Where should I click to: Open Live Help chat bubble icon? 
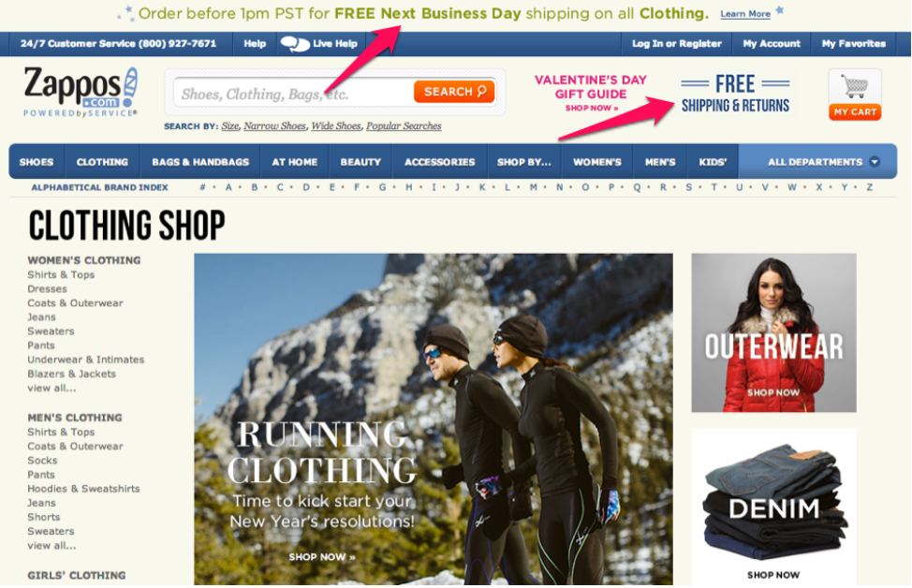tap(295, 44)
